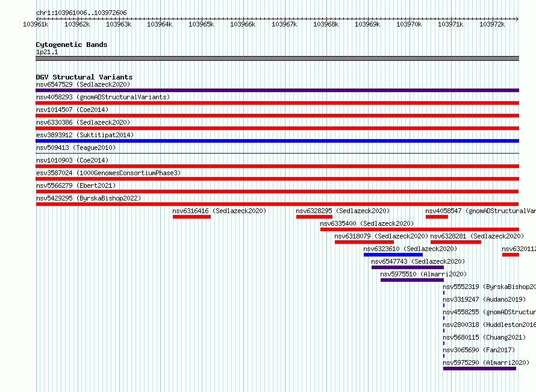
Task: Click the purple bar of nsv6547743
Action: (408, 267)
